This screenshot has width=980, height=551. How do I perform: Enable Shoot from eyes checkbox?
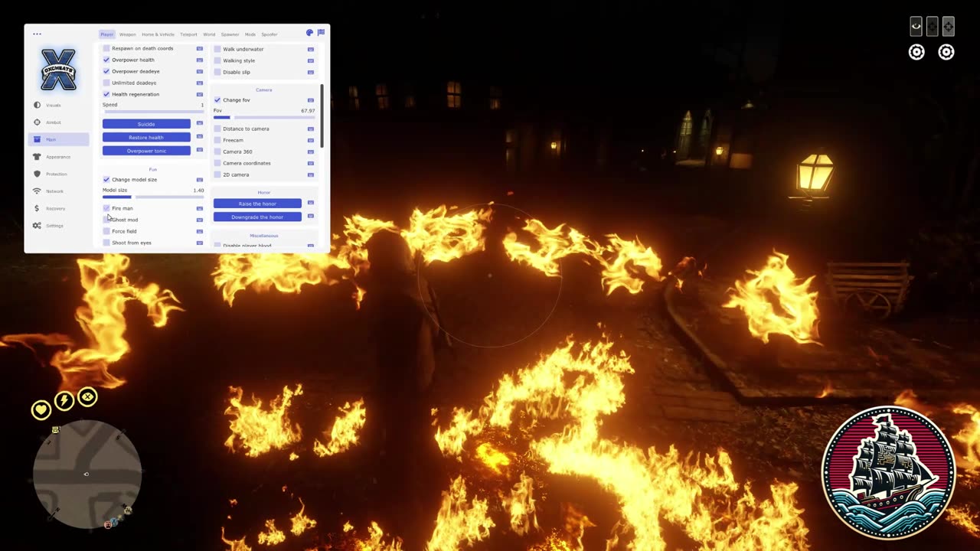pyautogui.click(x=106, y=243)
